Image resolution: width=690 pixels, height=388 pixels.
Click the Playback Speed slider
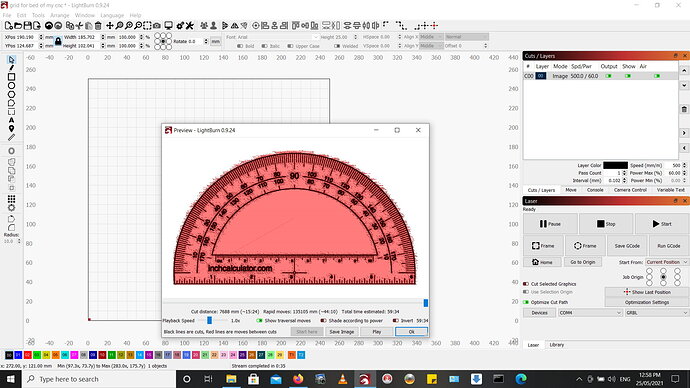209,320
